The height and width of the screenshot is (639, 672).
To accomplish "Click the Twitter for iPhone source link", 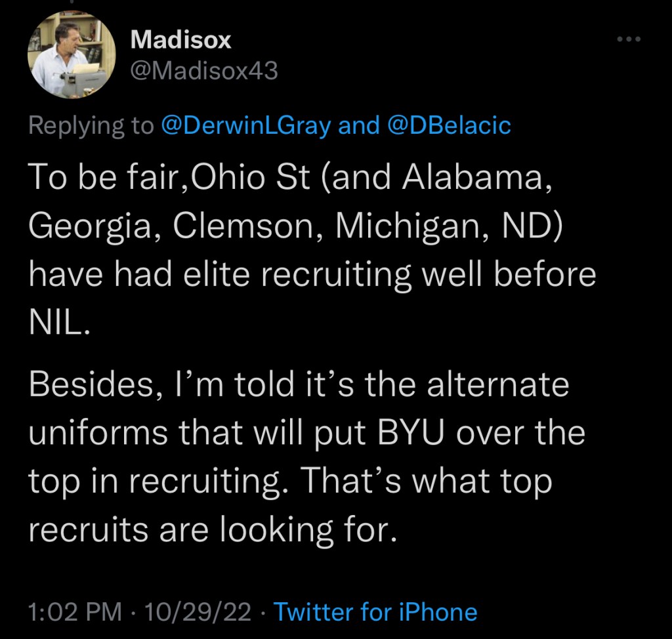I will pos(375,611).
